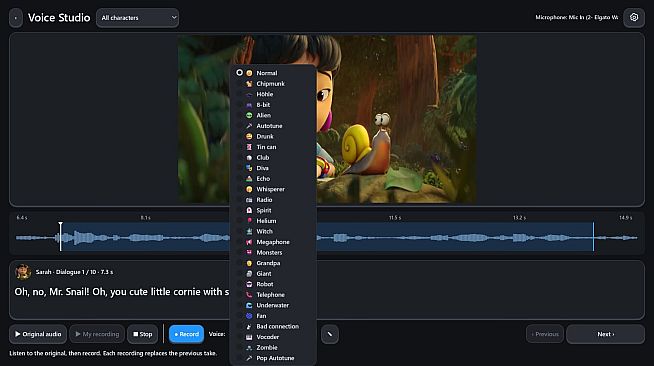Screen dimensions: 654x366
Task: Choose the Chipmunk voice icon
Action: coord(249,84)
